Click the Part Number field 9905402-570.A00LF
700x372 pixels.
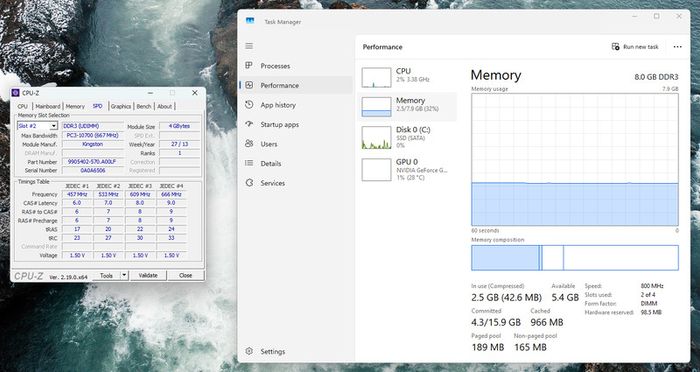click(x=92, y=162)
